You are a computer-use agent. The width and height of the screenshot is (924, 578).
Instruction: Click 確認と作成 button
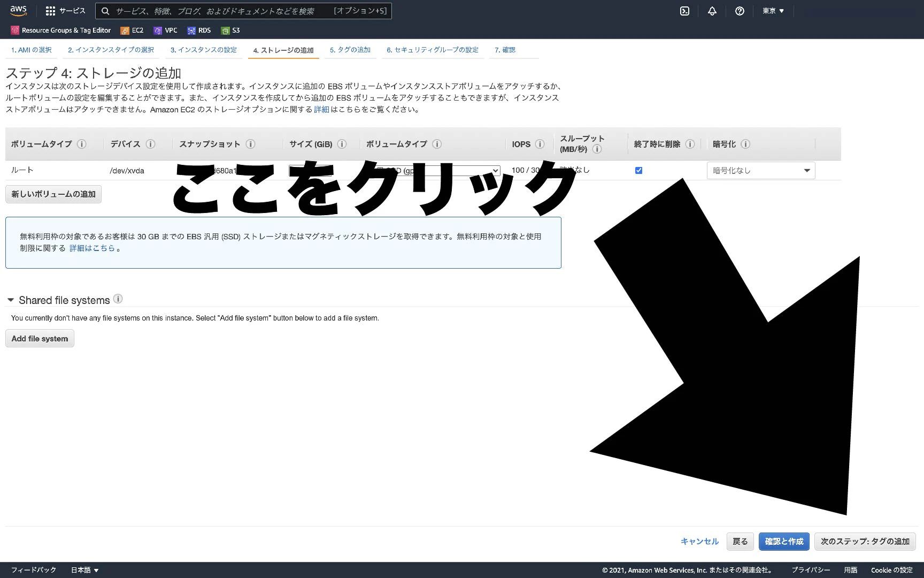(x=784, y=542)
